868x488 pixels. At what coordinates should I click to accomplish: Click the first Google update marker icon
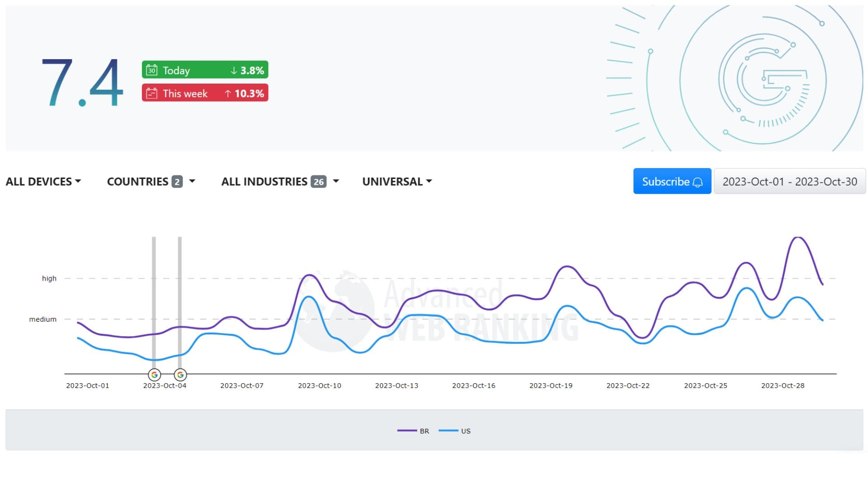154,375
